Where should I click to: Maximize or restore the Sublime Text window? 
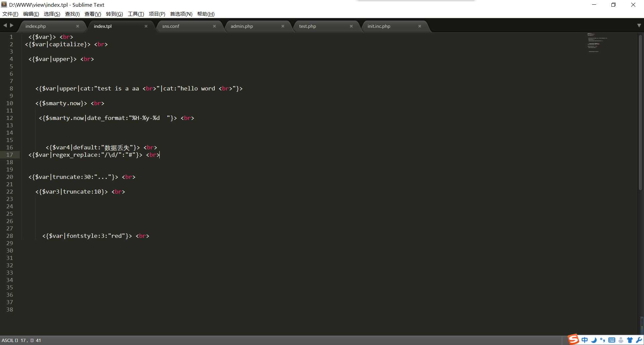pos(613,5)
